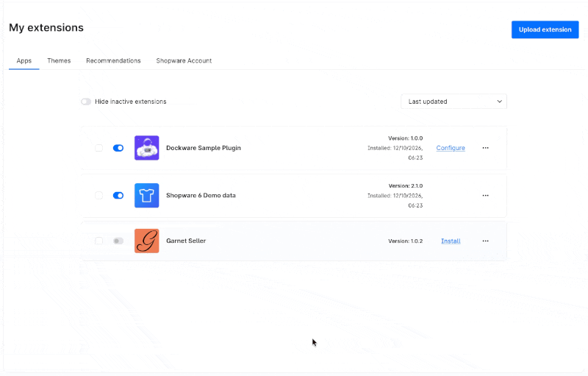Click the disabled Garnet Seller activation switch
The image size is (588, 376).
pos(118,241)
